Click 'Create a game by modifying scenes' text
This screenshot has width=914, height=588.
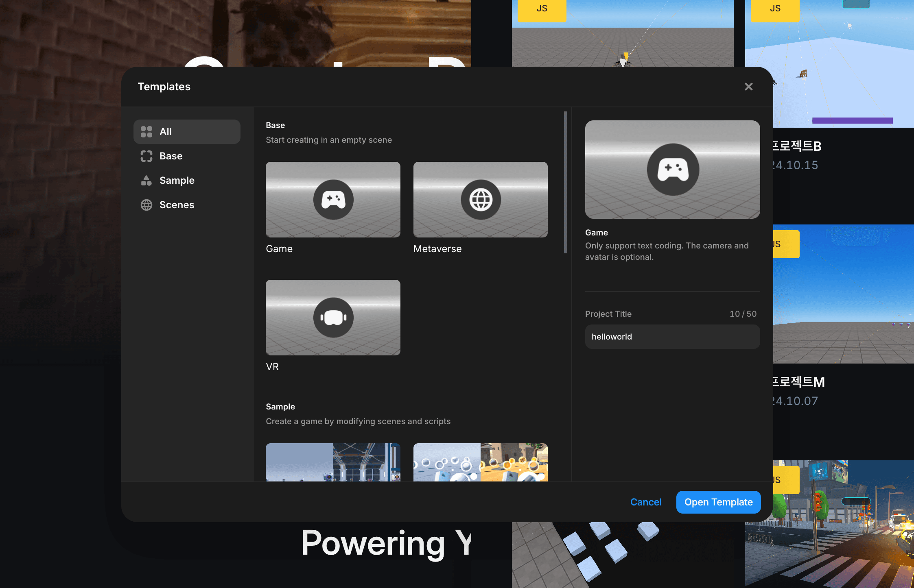pyautogui.click(x=358, y=421)
